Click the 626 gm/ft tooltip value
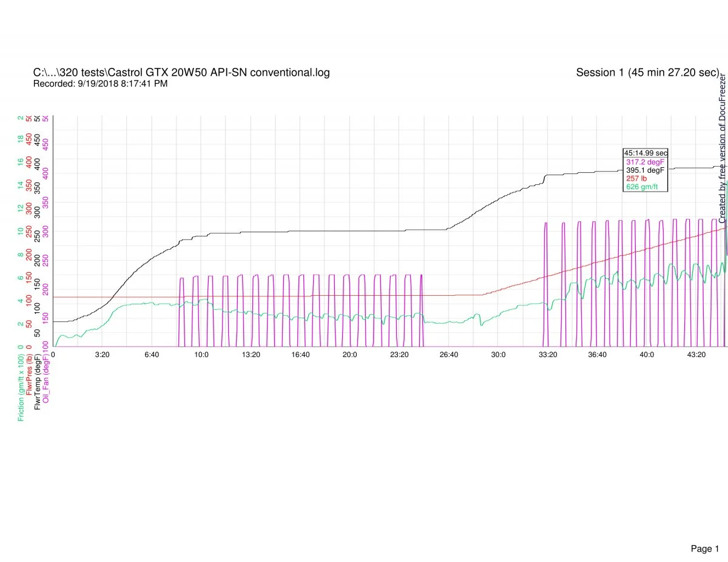The width and height of the screenshot is (728, 562). coord(642,187)
